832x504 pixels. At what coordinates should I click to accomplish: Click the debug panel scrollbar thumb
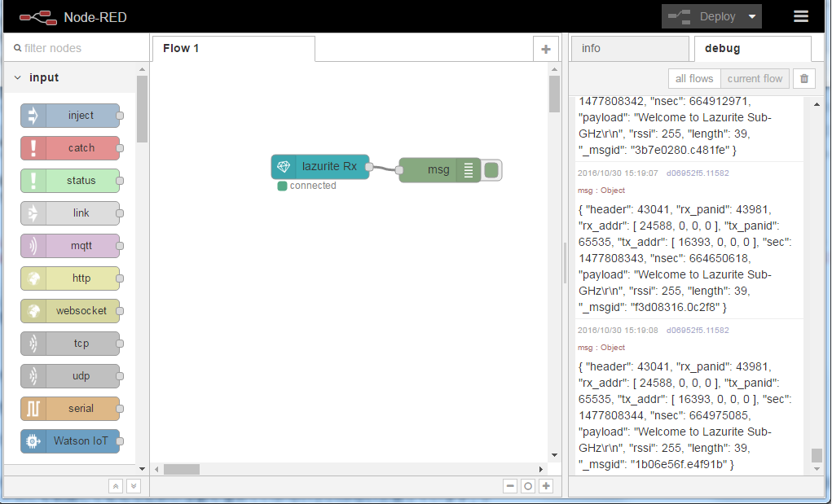pyautogui.click(x=817, y=455)
